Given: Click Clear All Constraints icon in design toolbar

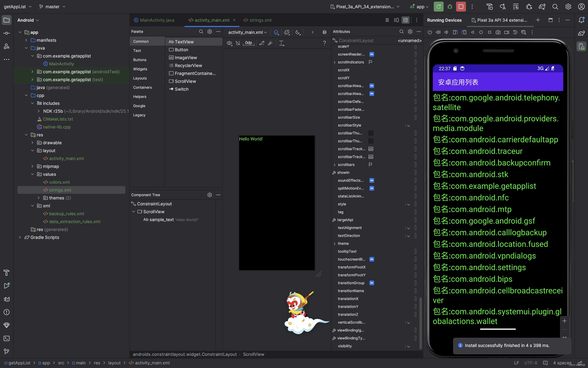Looking at the screenshot, I should (x=262, y=43).
